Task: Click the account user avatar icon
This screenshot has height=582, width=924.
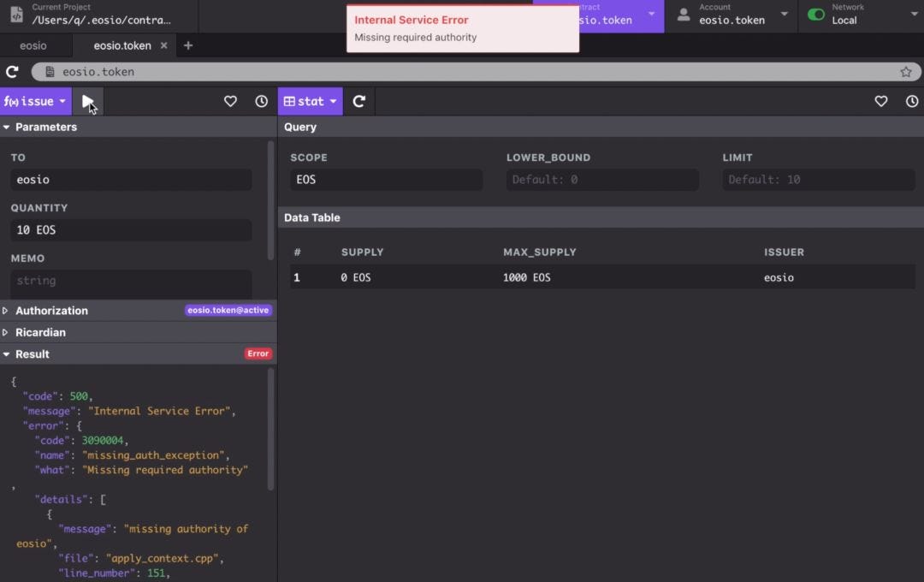Action: click(x=684, y=15)
